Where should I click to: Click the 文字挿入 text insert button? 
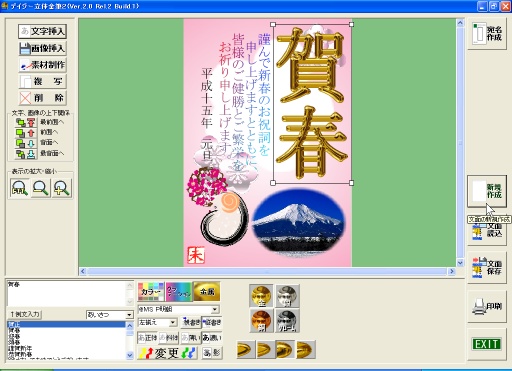click(42, 31)
